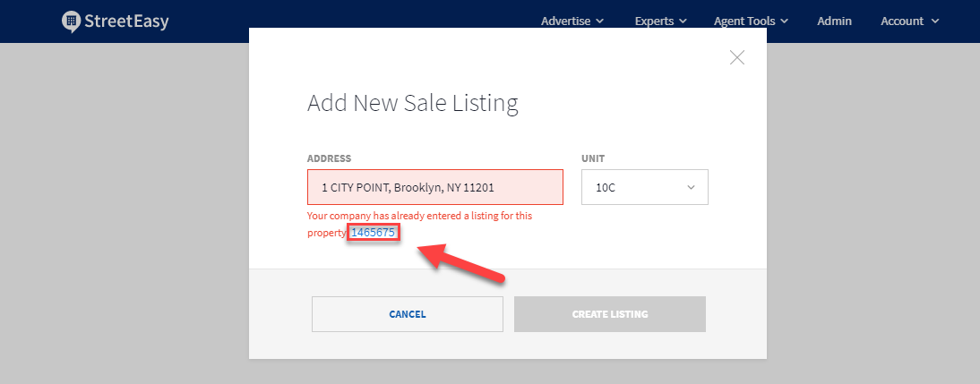Click the chevron arrow beside Agent Tools
980x384 pixels.
tap(785, 21)
